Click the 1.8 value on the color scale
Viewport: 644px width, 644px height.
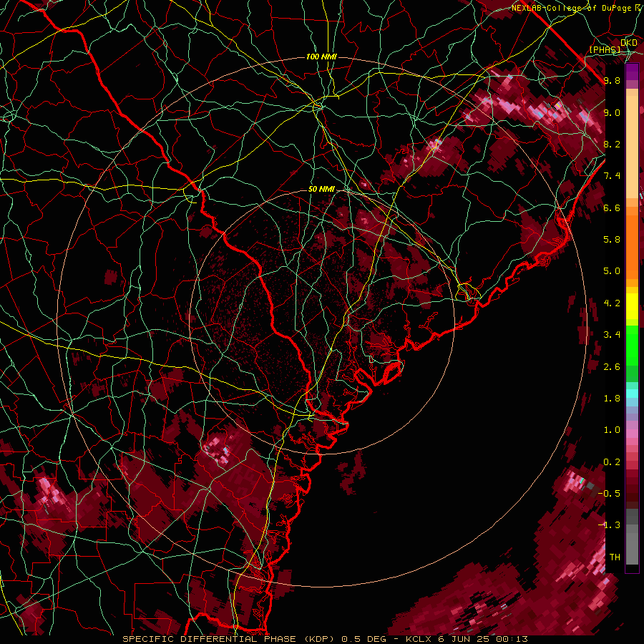coord(612,399)
